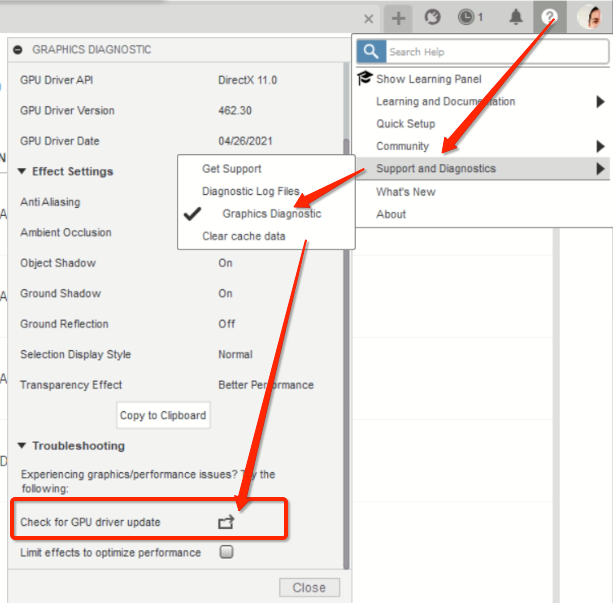Screen dimensions: 613x603
Task: Click the Copy to Clipboard button
Action: point(163,415)
